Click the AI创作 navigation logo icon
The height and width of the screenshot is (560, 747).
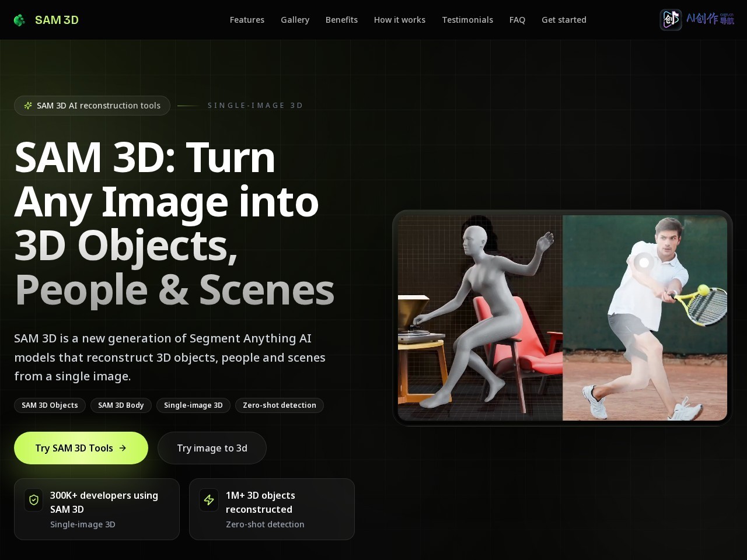click(x=671, y=20)
